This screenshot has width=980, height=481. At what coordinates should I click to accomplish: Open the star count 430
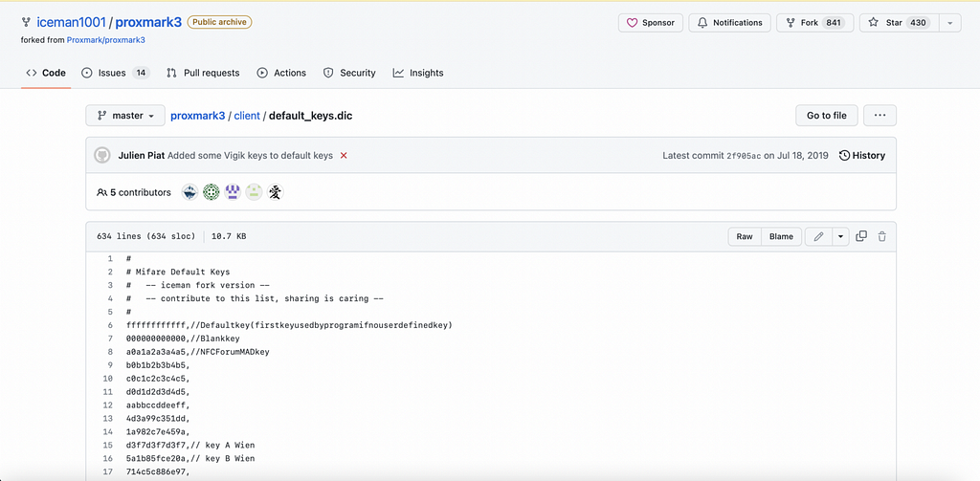click(x=918, y=23)
